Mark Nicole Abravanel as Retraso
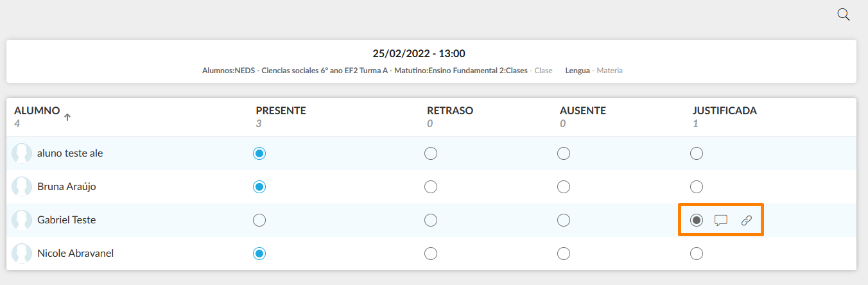868x285 pixels. 431,254
